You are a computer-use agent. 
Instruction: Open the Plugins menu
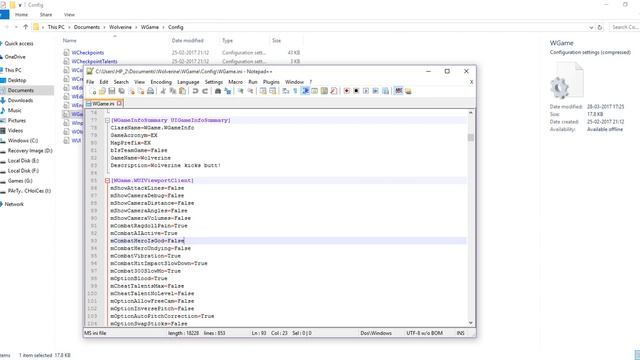coord(271,82)
